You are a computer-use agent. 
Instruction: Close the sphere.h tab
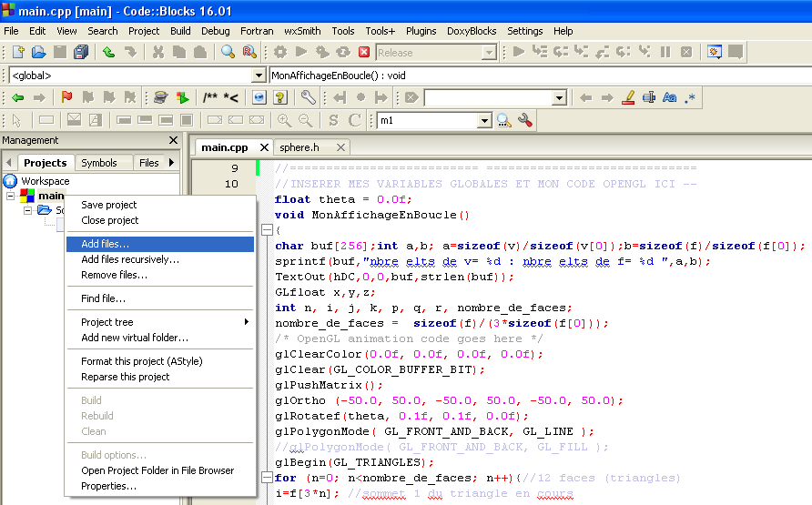[x=340, y=147]
